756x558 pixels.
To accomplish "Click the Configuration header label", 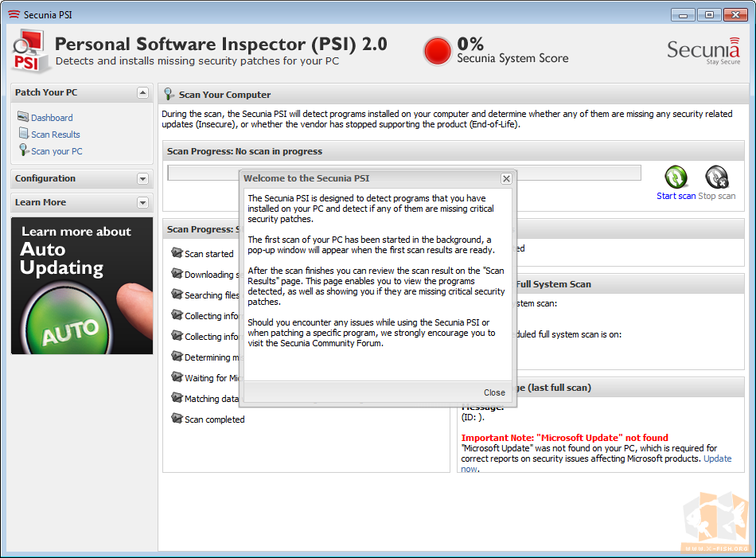I will (45, 178).
